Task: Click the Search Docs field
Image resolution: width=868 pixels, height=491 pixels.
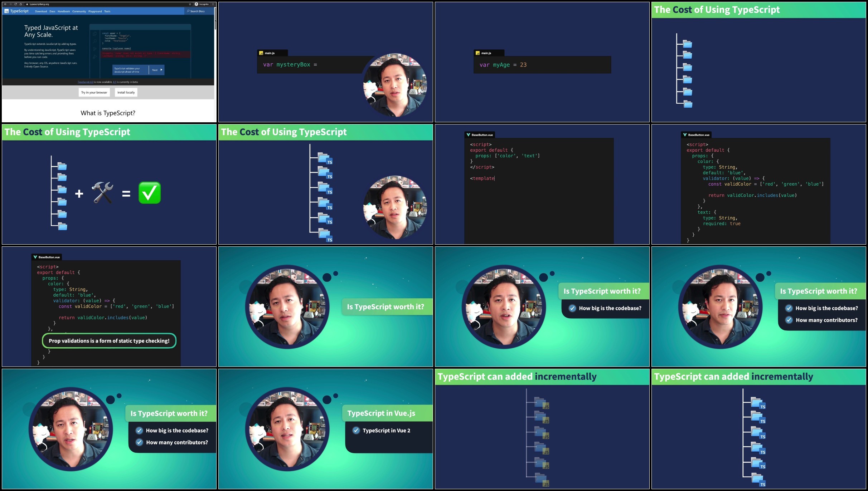Action: click(x=200, y=11)
